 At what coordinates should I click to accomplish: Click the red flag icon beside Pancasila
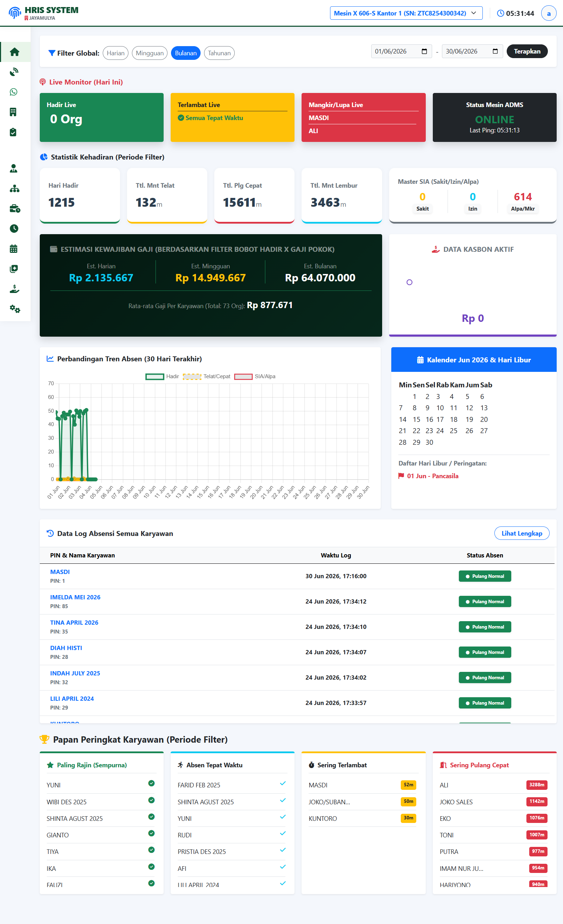pyautogui.click(x=401, y=476)
